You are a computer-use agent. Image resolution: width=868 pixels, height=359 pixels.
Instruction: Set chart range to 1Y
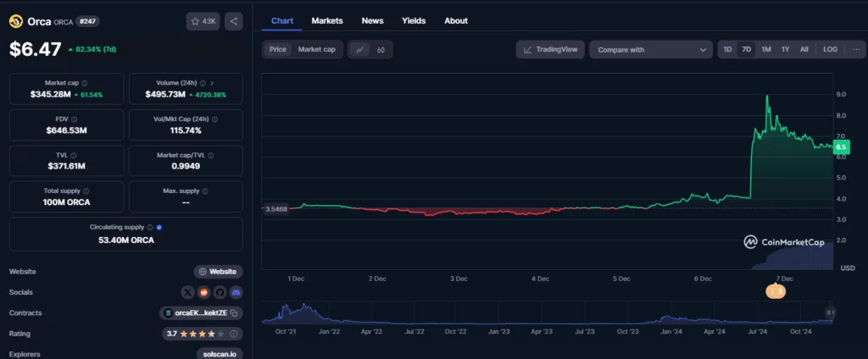click(785, 49)
